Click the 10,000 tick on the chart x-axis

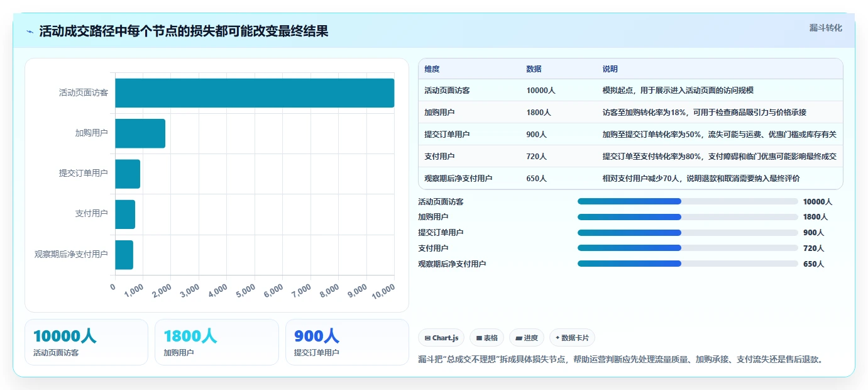(x=384, y=291)
